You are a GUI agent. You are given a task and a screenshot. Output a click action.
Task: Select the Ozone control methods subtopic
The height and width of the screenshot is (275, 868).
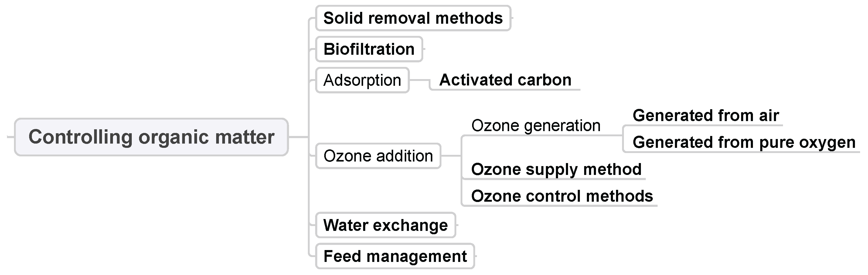click(x=562, y=196)
